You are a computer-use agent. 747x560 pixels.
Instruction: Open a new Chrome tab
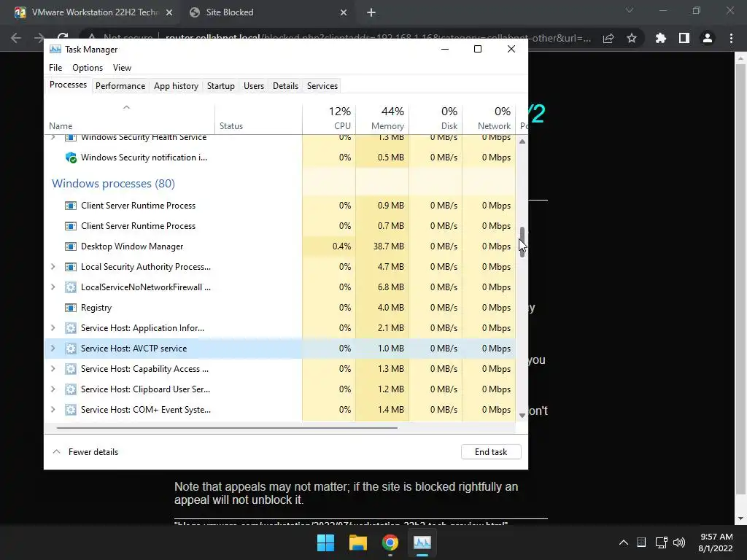coord(371,13)
